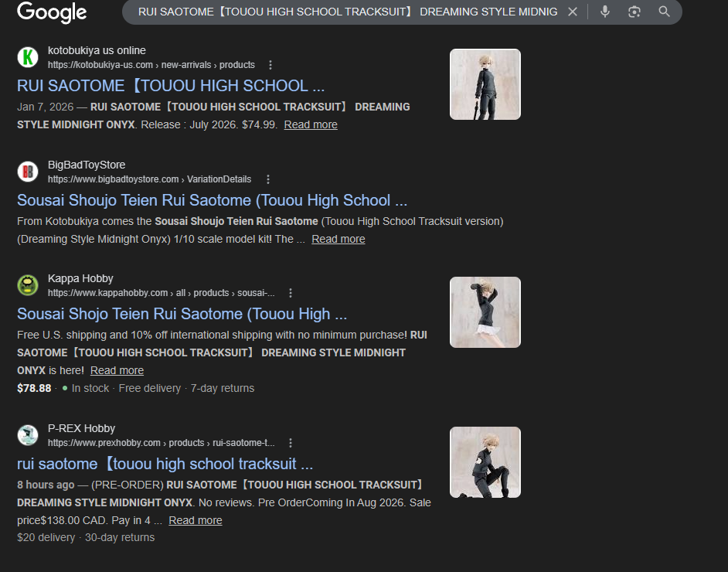This screenshot has width=728, height=572.
Task: Click the Jan 7, 2026 date text
Action: click(x=45, y=107)
